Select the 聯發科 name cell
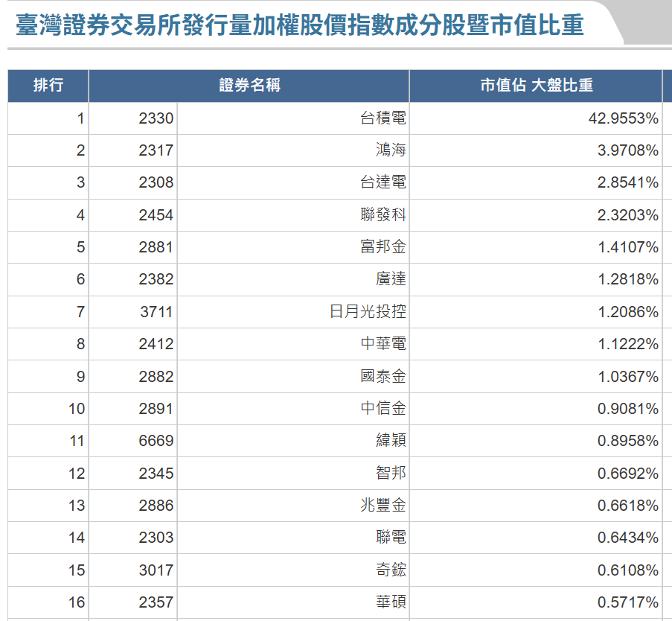 pos(383,215)
